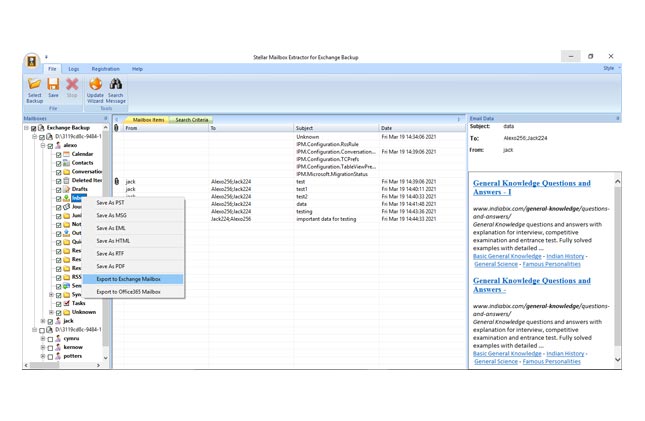Collapse the Exchange Backup root node
This screenshot has width=645, height=421.
pos(26,128)
